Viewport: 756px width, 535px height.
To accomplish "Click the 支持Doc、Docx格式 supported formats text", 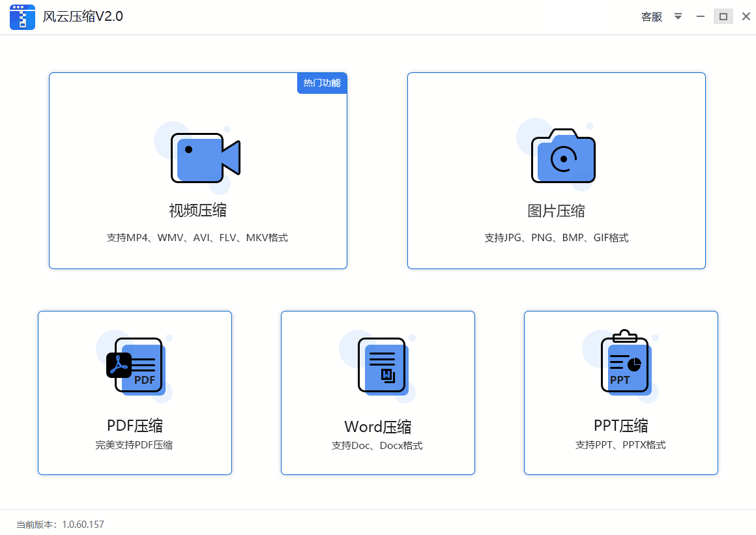I will pyautogui.click(x=377, y=445).
